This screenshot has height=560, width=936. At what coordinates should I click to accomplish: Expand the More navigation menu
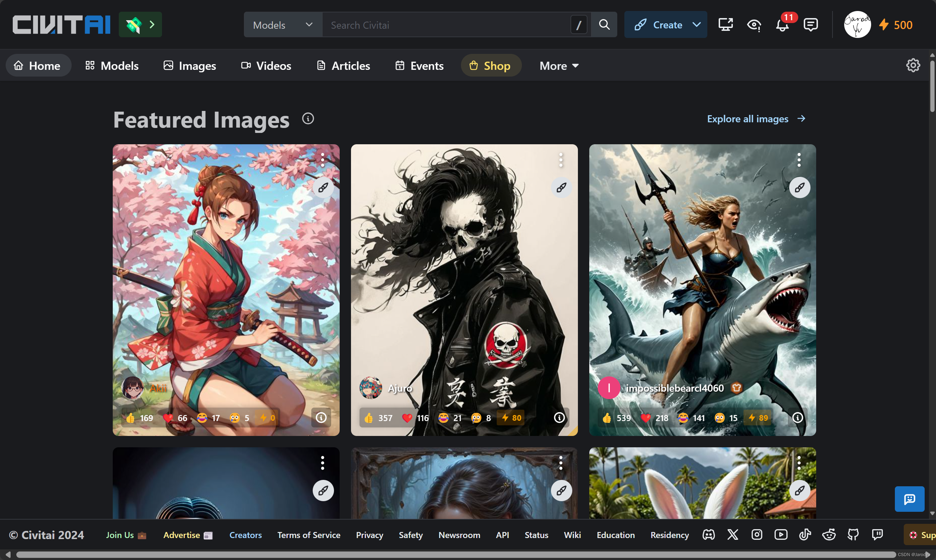558,66
